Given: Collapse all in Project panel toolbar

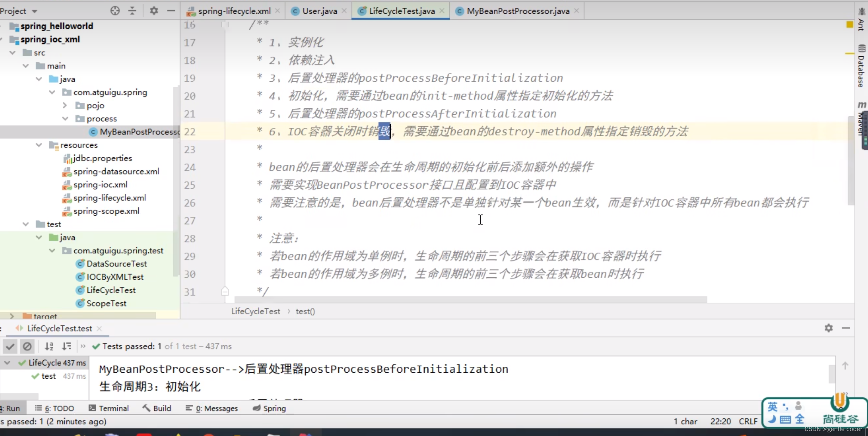Looking at the screenshot, I should 132,11.
